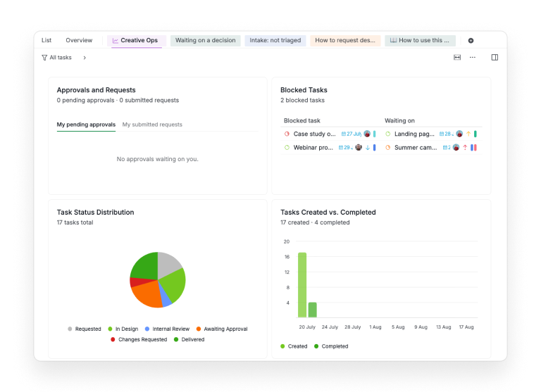Toggle the Internal Review legend item
This screenshot has height=392, width=541.
tap(167, 329)
